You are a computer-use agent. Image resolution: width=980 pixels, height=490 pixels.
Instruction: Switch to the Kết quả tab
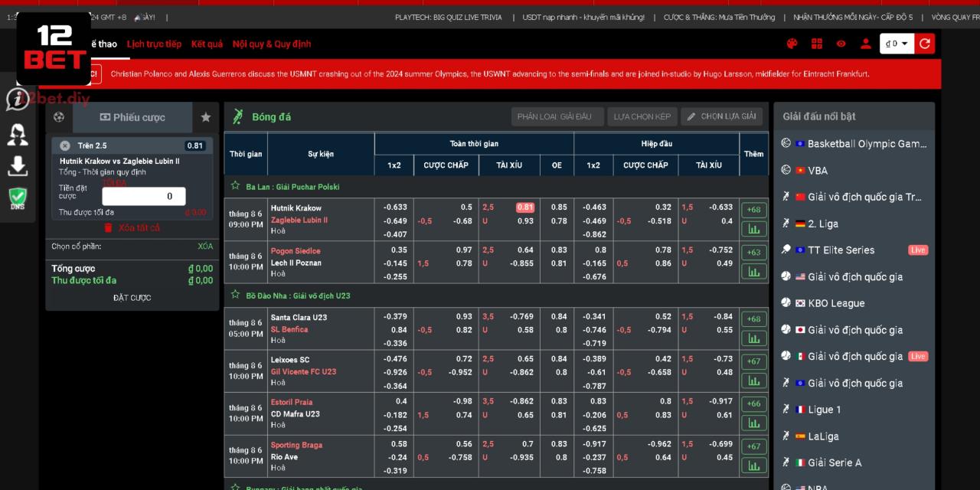pos(206,44)
